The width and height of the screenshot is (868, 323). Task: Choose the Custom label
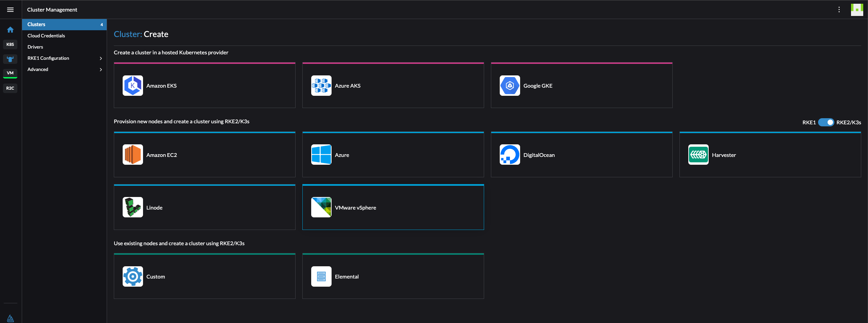click(x=156, y=277)
